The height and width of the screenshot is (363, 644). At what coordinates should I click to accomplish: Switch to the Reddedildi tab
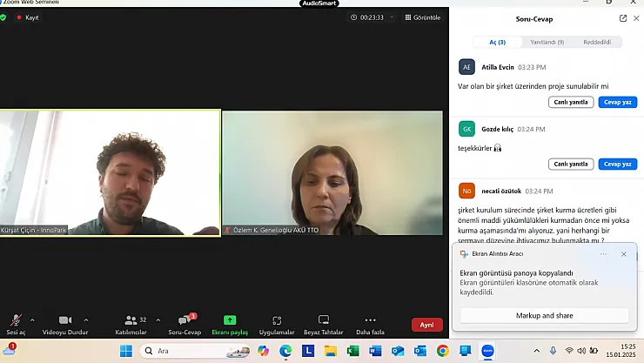pos(596,42)
